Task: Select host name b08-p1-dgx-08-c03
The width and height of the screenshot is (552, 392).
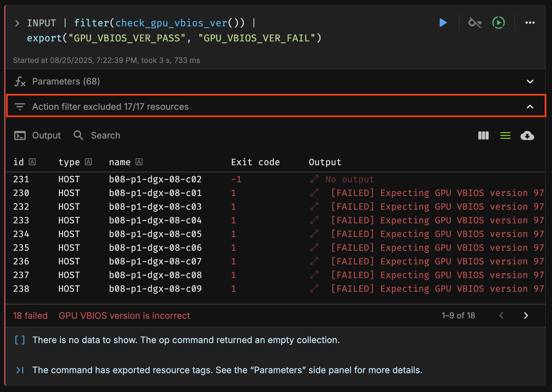Action: [155, 207]
